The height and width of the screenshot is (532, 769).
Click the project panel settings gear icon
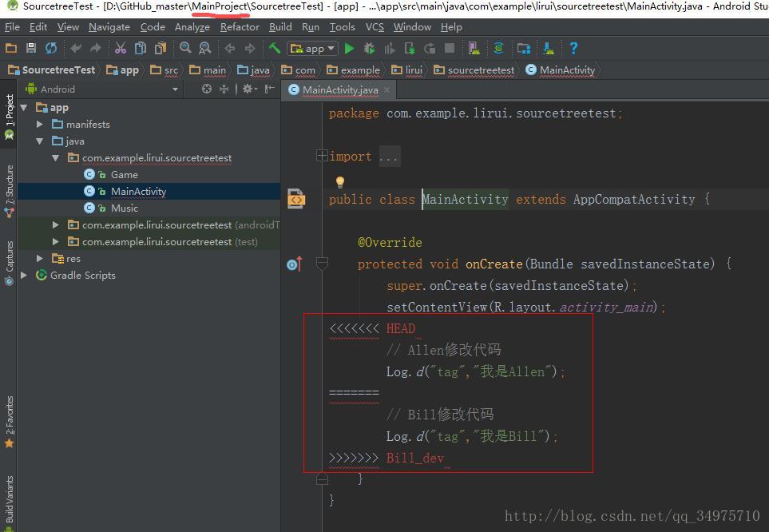tap(248, 89)
